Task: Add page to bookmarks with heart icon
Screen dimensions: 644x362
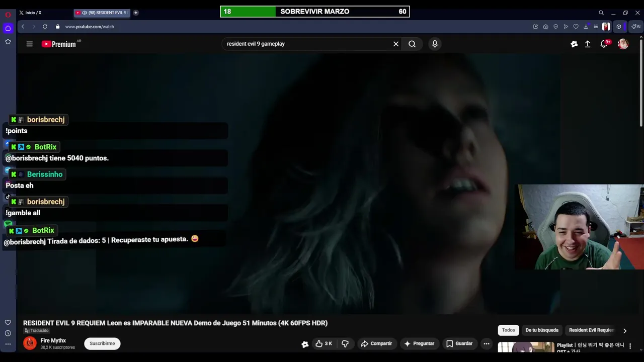Action: pos(576,27)
